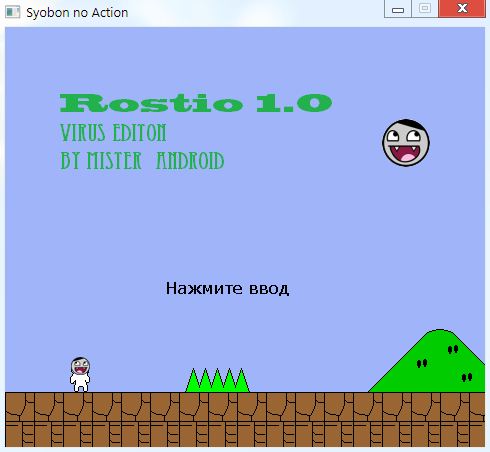Minimize the Syobon no Action window
This screenshot has width=490, height=452.
point(398,9)
